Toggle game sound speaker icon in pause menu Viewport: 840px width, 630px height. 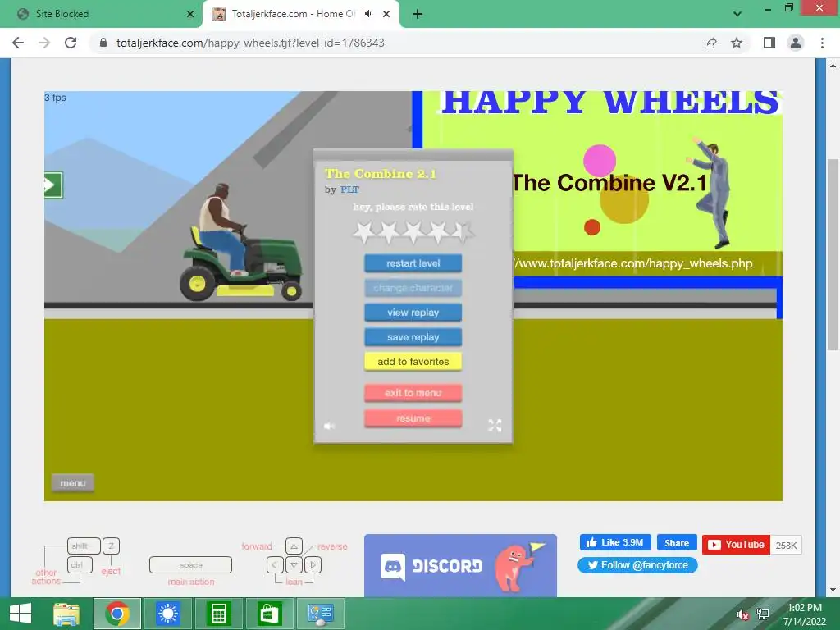tap(329, 426)
